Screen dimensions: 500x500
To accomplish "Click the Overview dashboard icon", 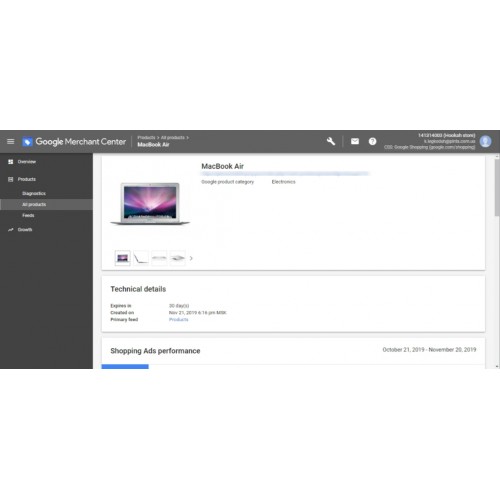I will click(x=11, y=162).
